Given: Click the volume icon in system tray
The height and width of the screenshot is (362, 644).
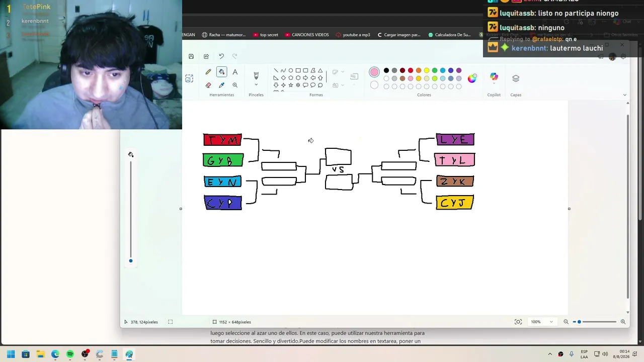Looking at the screenshot, I should [x=605, y=354].
